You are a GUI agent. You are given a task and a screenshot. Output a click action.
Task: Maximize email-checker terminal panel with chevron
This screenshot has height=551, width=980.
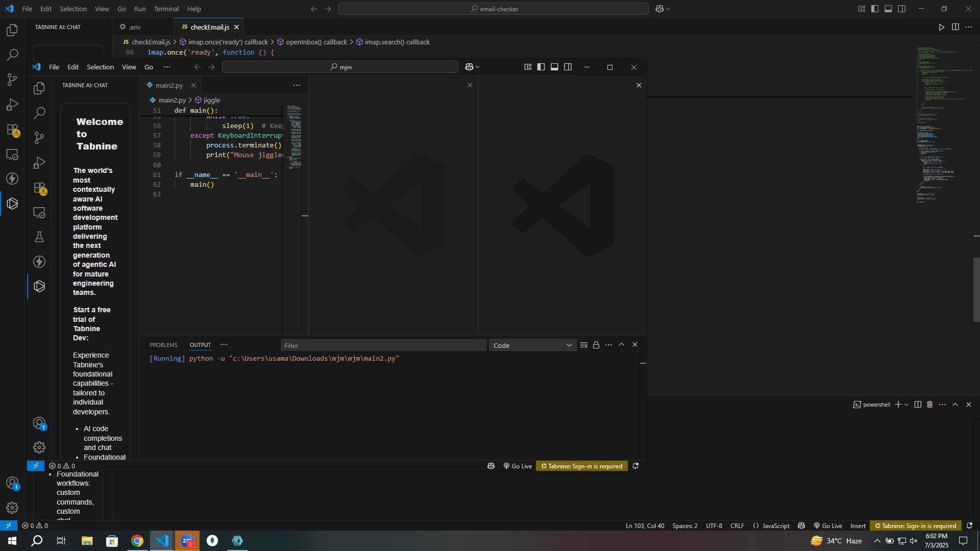955,405
